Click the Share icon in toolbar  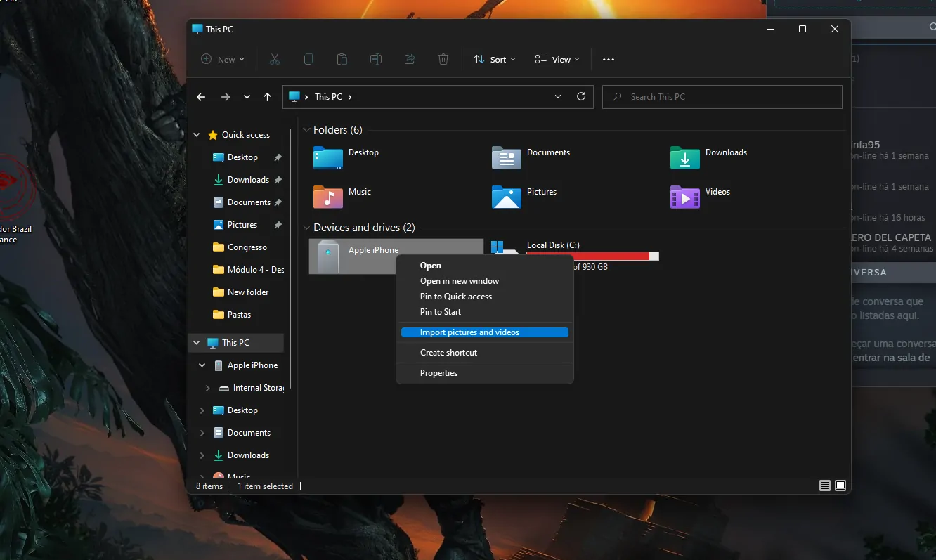click(x=410, y=60)
